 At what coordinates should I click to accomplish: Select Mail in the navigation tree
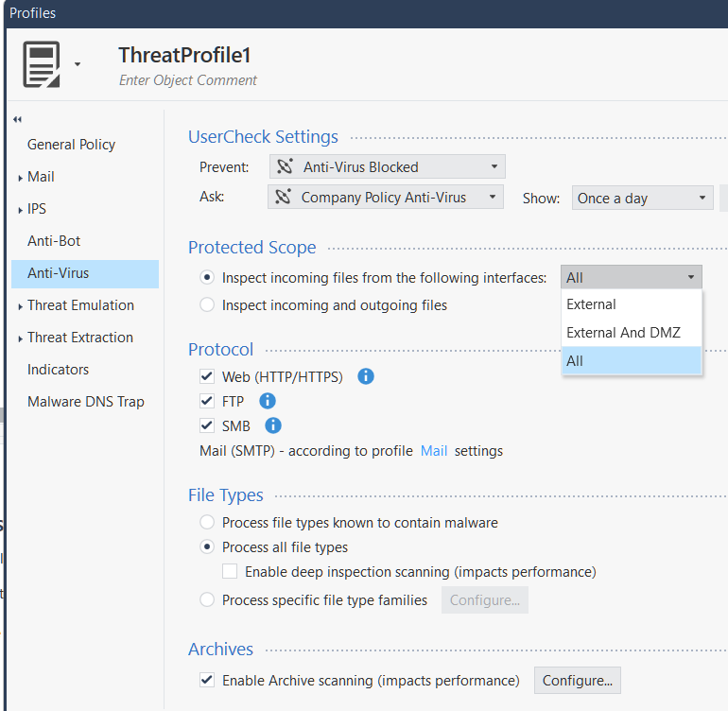(x=41, y=177)
